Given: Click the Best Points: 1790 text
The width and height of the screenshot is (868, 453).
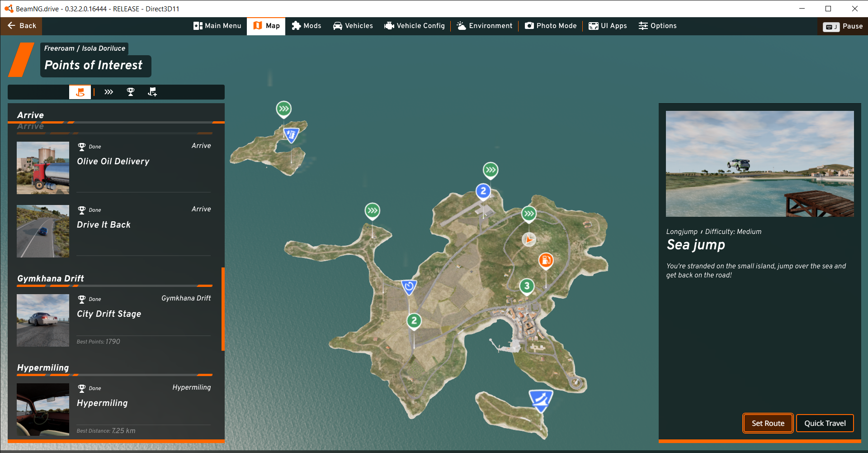Looking at the screenshot, I should click(99, 342).
